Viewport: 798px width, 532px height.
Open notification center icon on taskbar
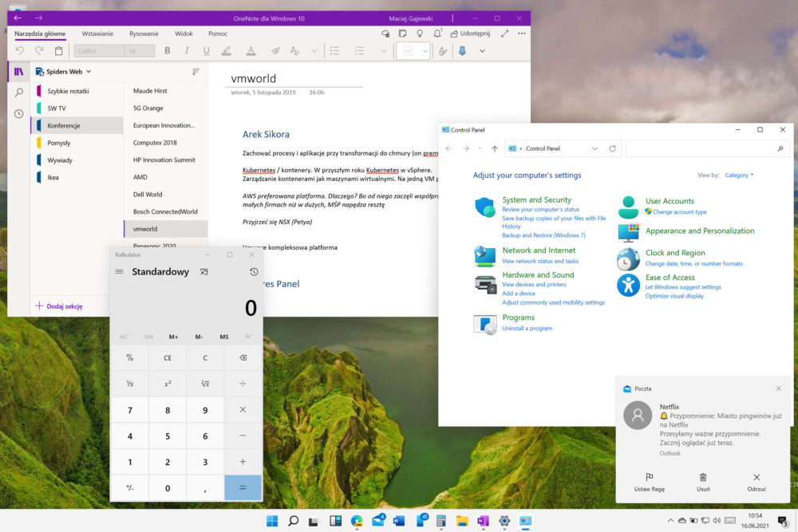(783, 520)
